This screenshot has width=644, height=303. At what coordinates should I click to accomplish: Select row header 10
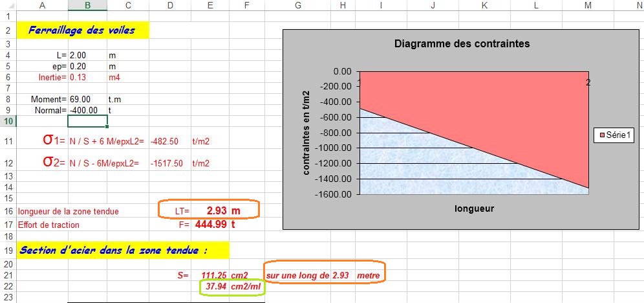tap(8, 121)
